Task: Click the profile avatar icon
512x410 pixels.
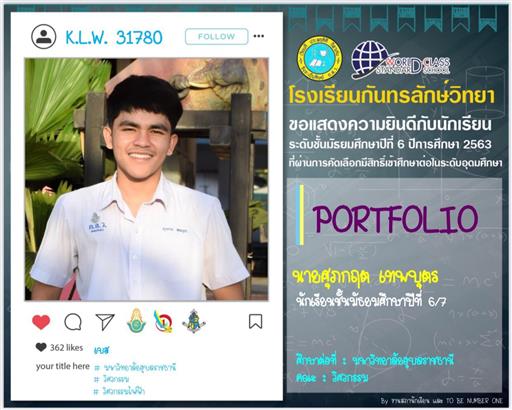Action: (44, 37)
